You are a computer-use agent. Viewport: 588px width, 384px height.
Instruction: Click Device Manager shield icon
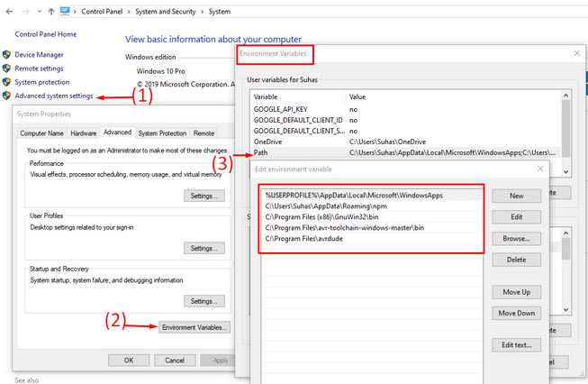tap(6, 55)
